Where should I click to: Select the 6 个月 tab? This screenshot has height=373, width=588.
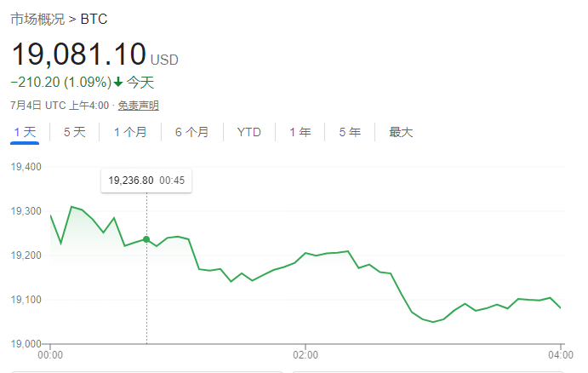point(192,132)
